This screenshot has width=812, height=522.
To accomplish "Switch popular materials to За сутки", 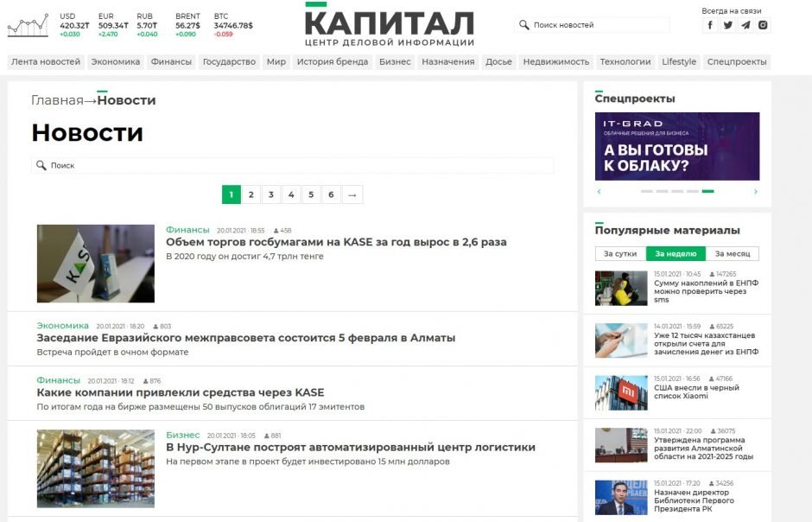I will pyautogui.click(x=620, y=254).
